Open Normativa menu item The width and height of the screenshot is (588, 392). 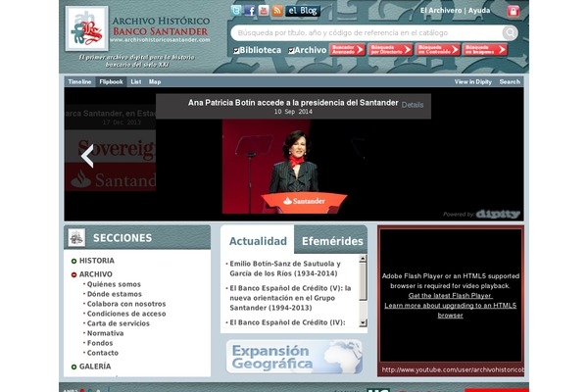pyautogui.click(x=106, y=333)
